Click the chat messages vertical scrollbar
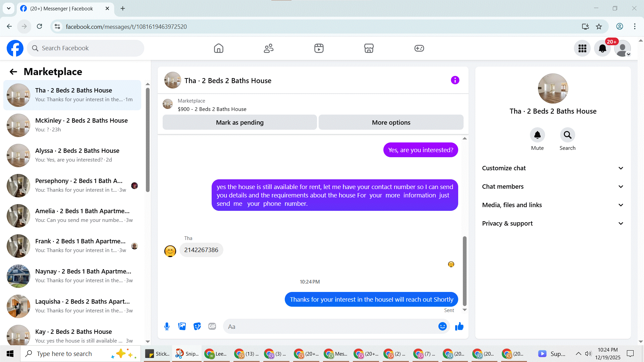The width and height of the screenshot is (644, 362). 465,271
